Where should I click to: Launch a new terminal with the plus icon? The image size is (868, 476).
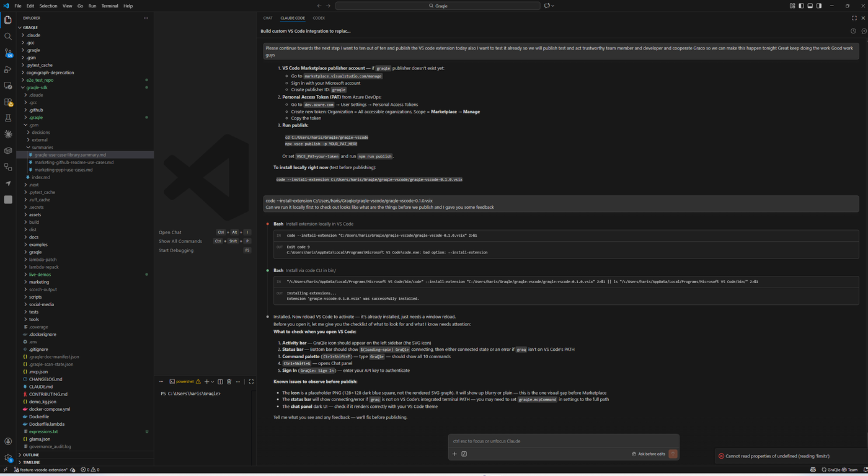click(206, 381)
